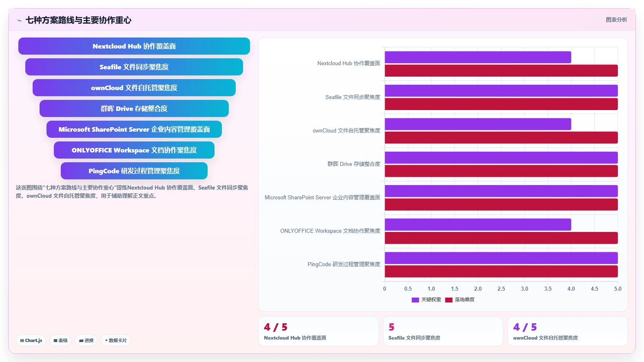Click the red chart bar for ownCloud
The image size is (644, 362).
tap(501, 137)
